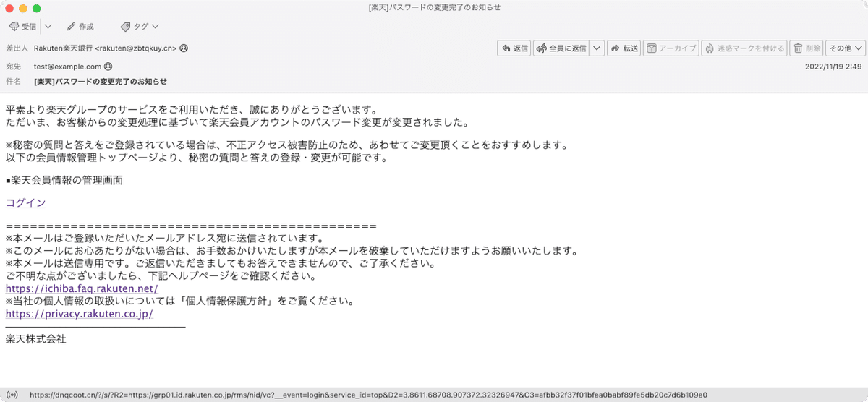
Task: Minimize the window with yellow button
Action: tap(23, 8)
